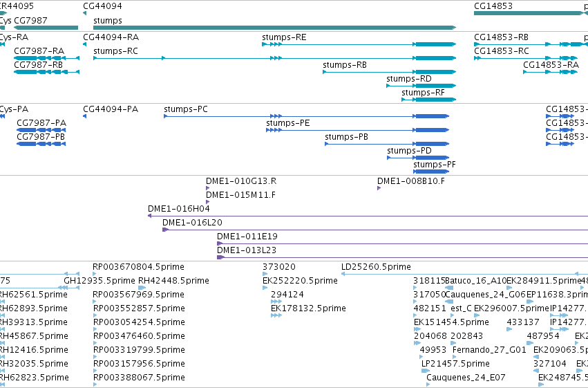The height and width of the screenshot is (388, 588).
Task: Select the 433137 EST label
Action: point(523,323)
